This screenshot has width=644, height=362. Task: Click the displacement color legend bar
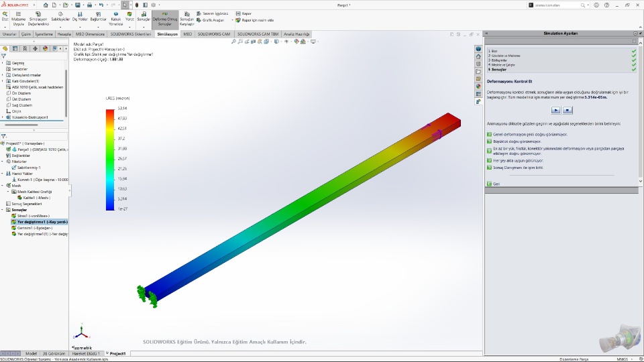tap(110, 160)
